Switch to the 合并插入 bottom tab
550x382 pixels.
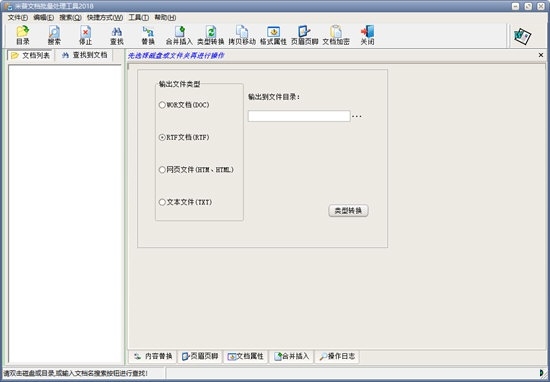tap(291, 356)
